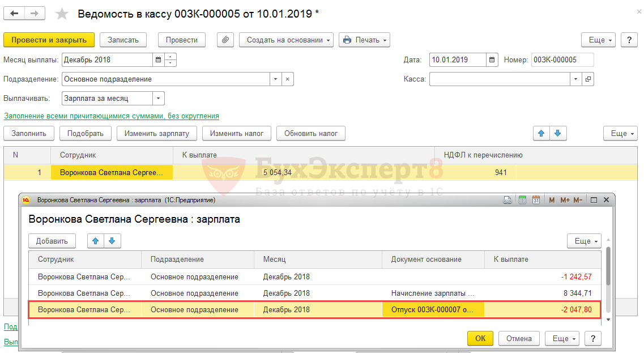This screenshot has width=644, height=353.
Task: Click the 941 НДФЛ к перечислению cell
Action: (x=475, y=173)
